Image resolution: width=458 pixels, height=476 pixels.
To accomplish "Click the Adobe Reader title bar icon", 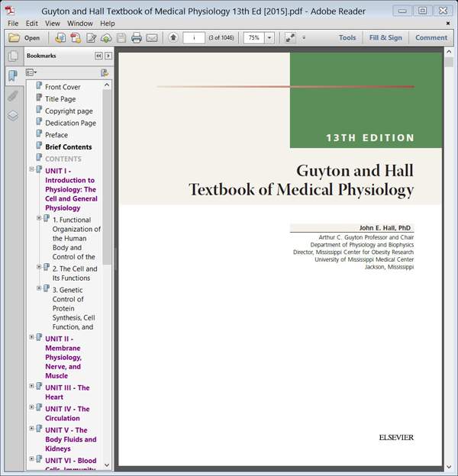I will [x=10, y=11].
